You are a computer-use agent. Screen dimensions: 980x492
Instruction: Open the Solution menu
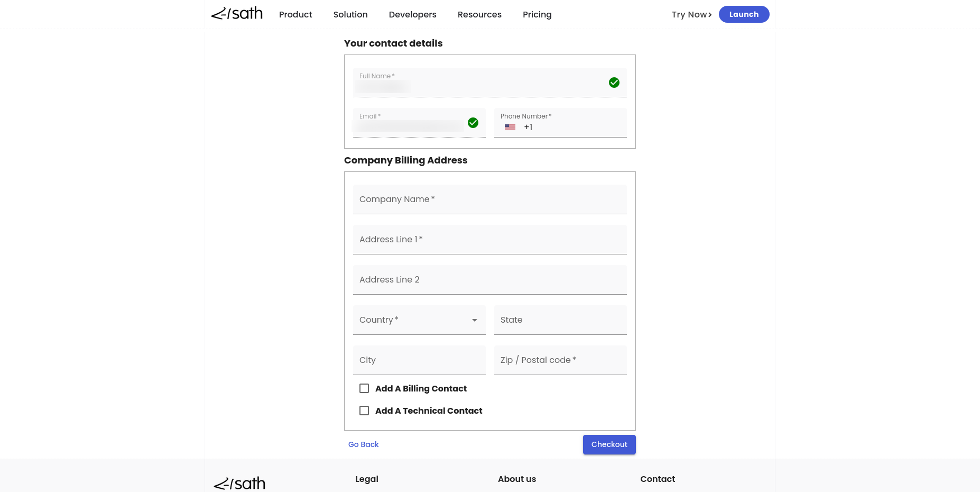tap(350, 14)
